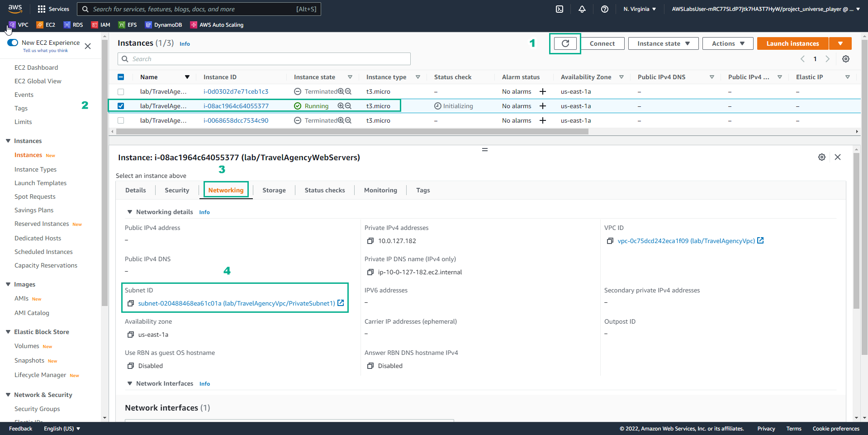Screen dimensions: 868x435
Task: Open the help question mark icon
Action: (x=605, y=9)
